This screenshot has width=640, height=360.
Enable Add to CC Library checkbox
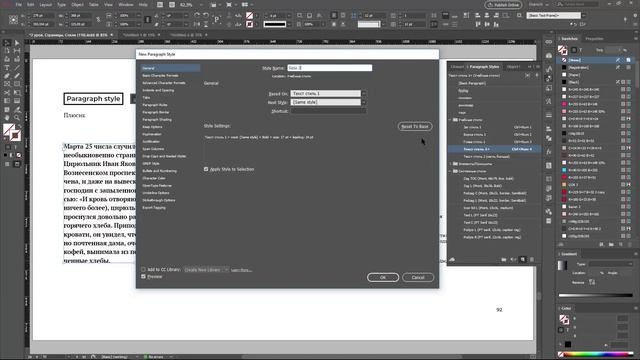pos(143,269)
